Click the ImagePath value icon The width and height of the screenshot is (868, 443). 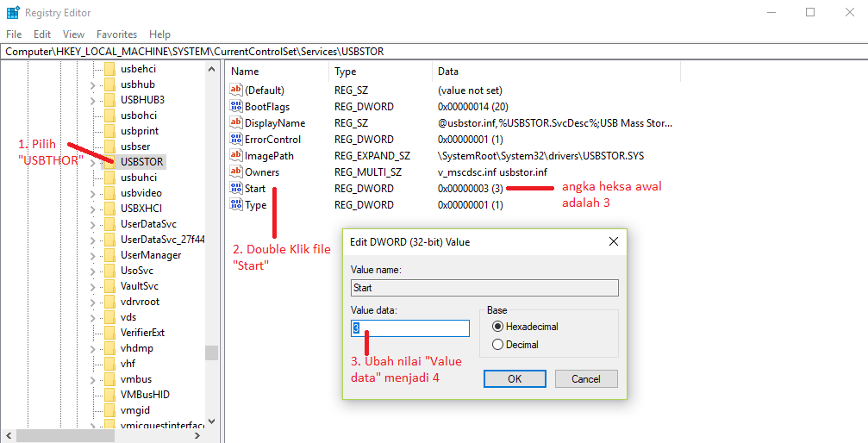tap(236, 156)
